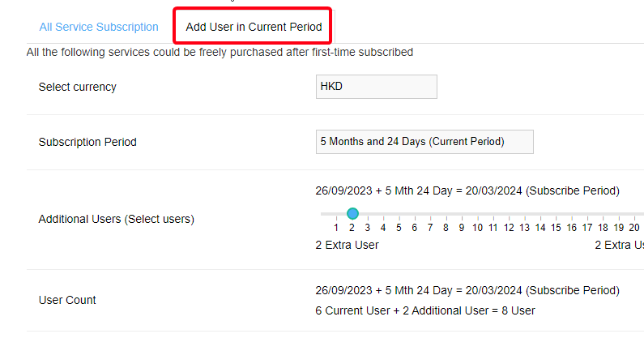
Task: Set slider to 3 additional users
Action: pos(368,214)
